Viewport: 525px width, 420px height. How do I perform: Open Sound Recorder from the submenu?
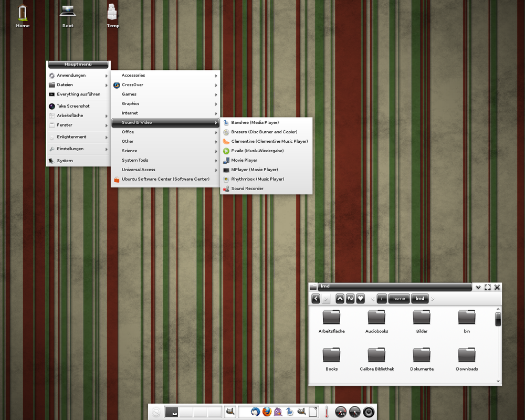266,188
